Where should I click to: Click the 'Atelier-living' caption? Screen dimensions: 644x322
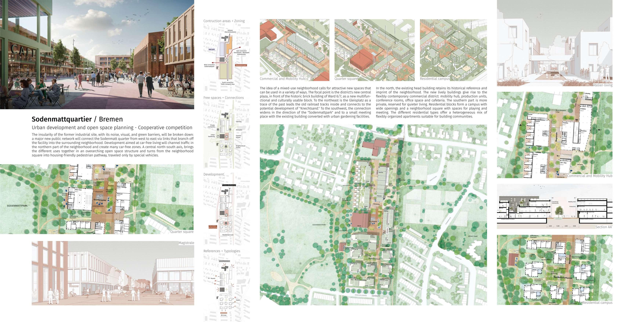[603, 85]
